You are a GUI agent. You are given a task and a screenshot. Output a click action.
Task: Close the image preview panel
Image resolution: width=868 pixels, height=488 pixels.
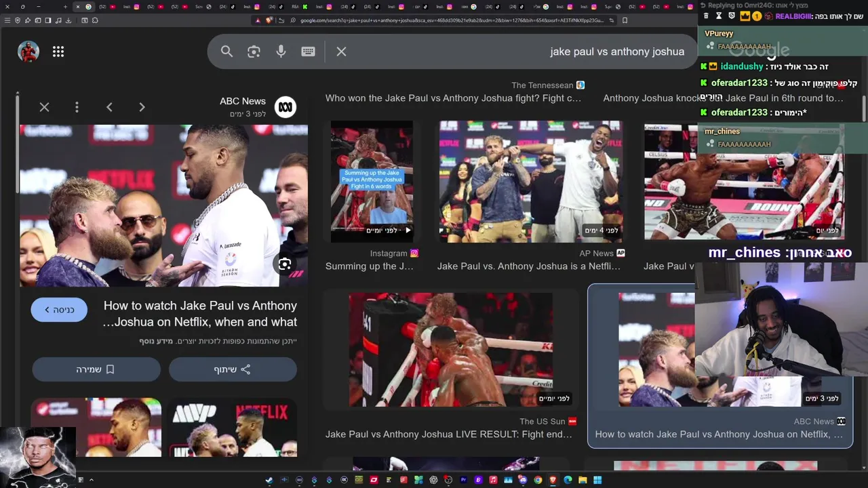(x=44, y=107)
